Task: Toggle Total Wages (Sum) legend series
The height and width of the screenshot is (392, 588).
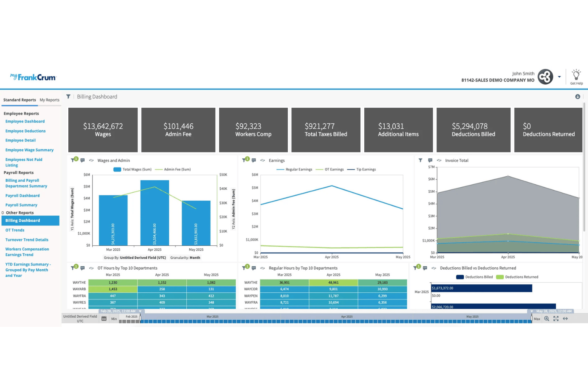Action: click(133, 169)
